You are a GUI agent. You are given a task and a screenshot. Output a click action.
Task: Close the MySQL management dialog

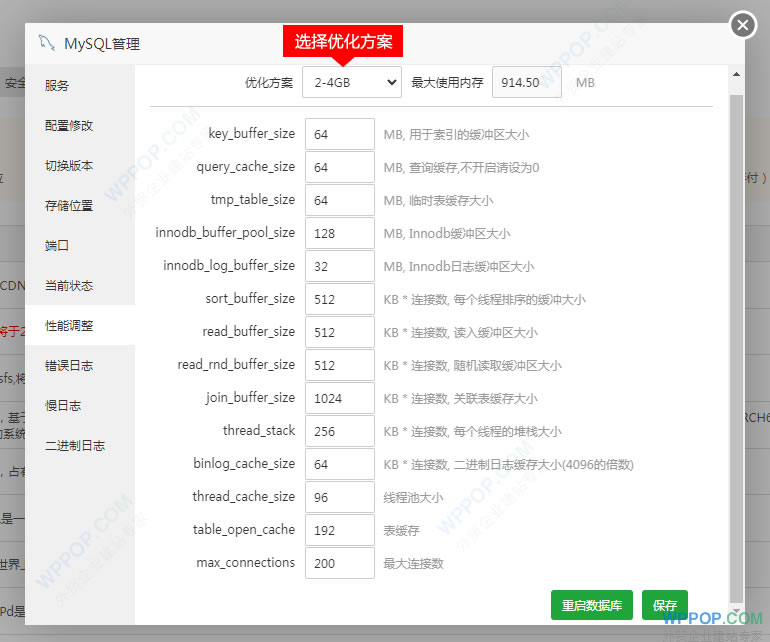(x=742, y=25)
